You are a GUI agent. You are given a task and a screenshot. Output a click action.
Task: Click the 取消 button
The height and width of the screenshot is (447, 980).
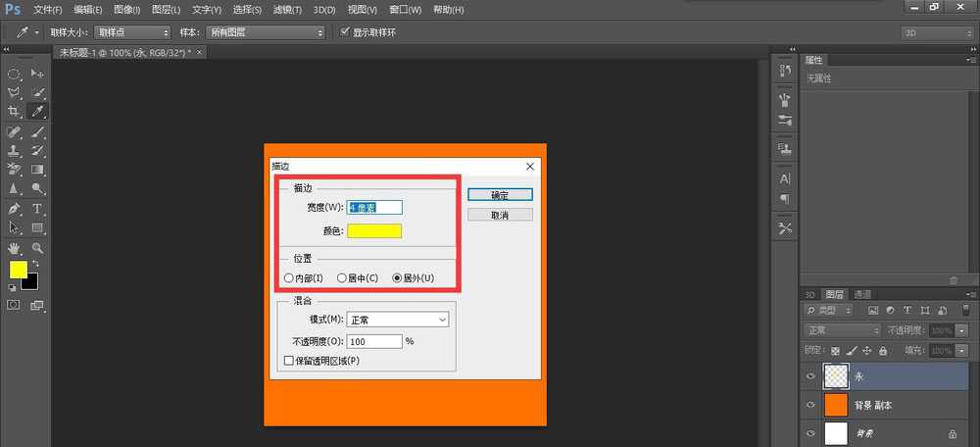(500, 215)
